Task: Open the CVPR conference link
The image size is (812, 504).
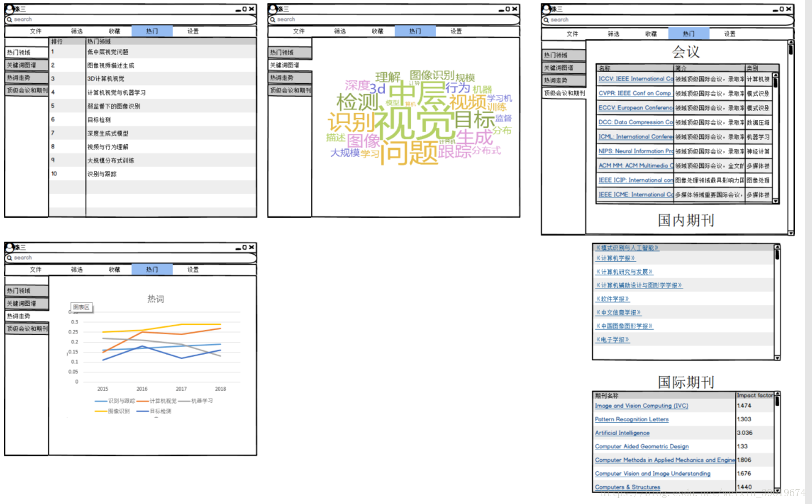Action: (634, 93)
